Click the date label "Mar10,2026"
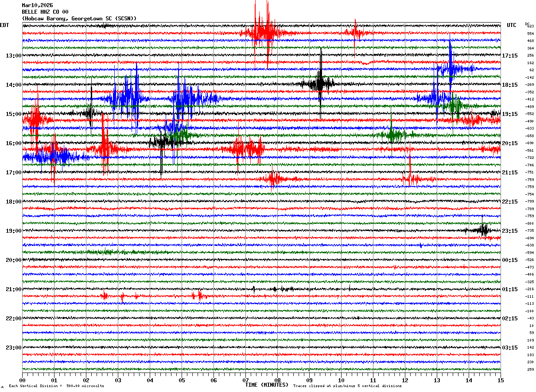Screen dimensions: 536x392 [37, 5]
